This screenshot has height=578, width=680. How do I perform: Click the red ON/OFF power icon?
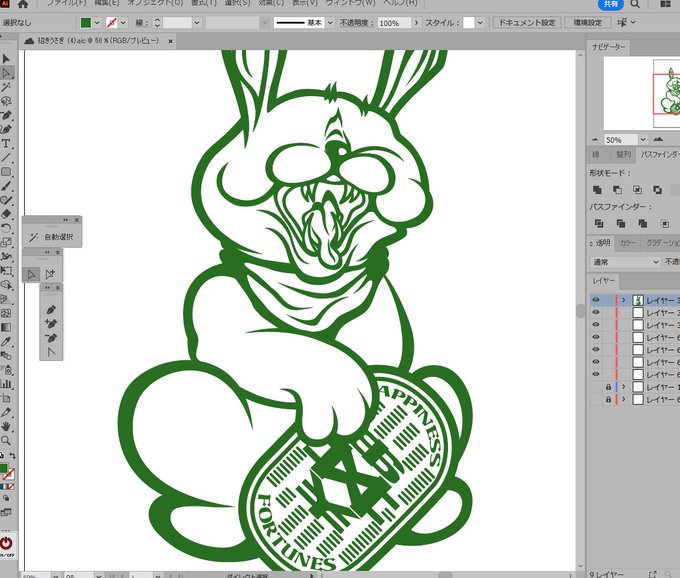pos(6,543)
